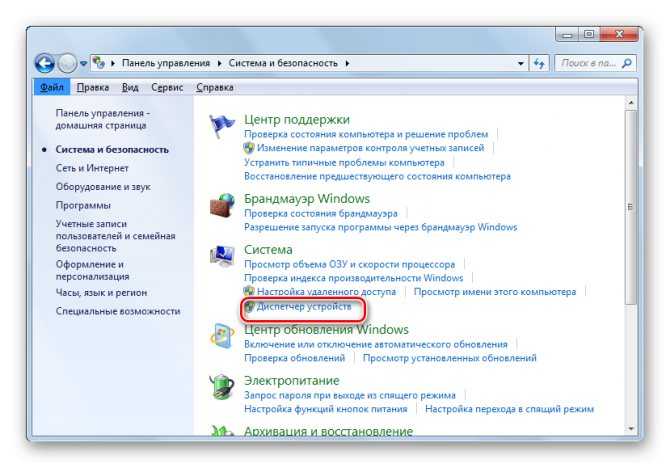Viewport: 670px width, 468px height.
Task: Open the Электропитание heading
Action: click(x=291, y=380)
